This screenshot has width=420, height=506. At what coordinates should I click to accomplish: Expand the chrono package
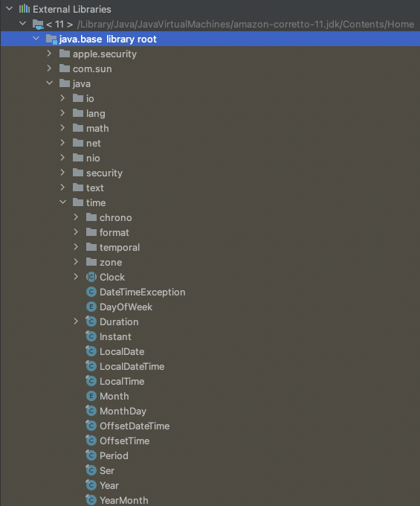[x=76, y=217]
